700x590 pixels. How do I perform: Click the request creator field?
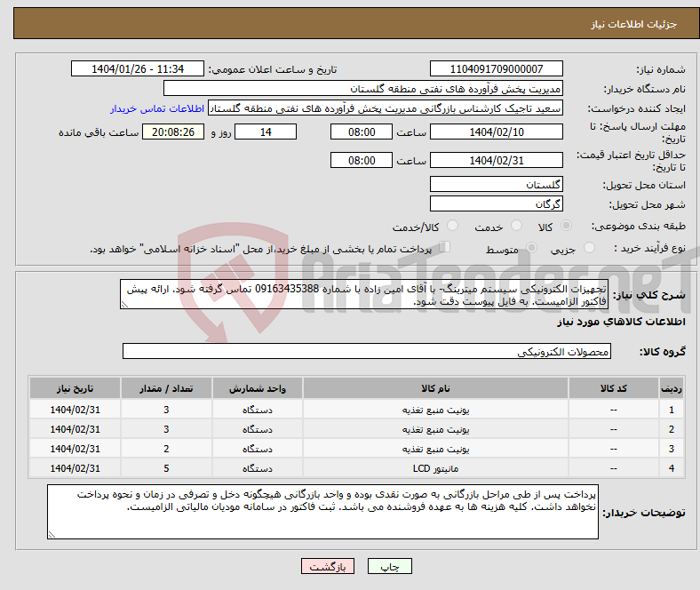click(x=386, y=108)
